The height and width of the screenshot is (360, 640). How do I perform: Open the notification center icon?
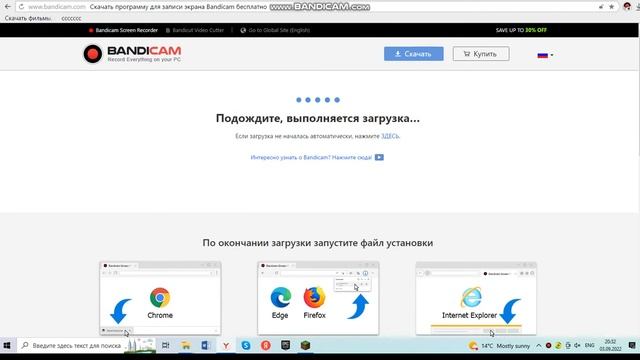tap(632, 346)
